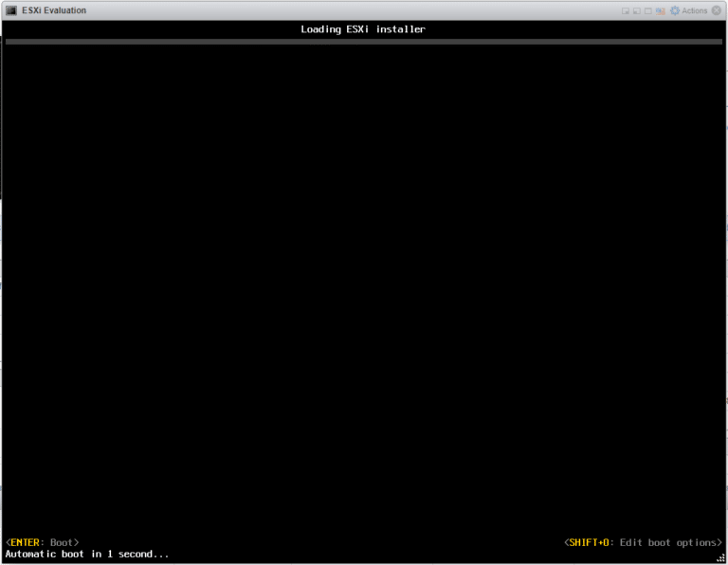728x565 pixels.
Task: Click the console icon beside ESXi Evaluation title
Action: (11, 10)
